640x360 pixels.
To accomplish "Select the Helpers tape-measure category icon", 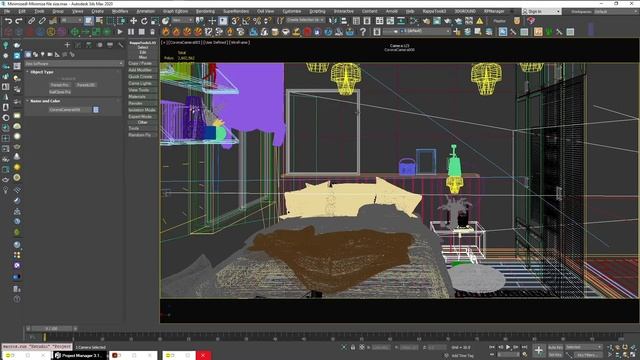I will coord(57,54).
